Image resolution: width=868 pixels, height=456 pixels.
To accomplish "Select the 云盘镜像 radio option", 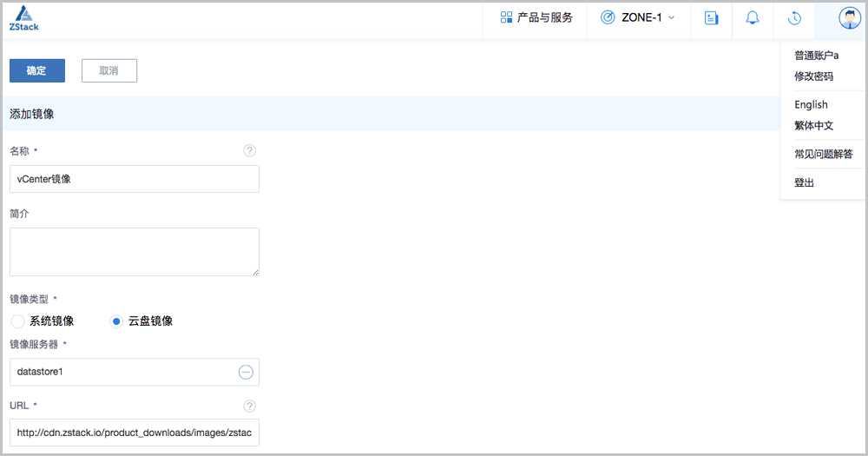I will 116,321.
